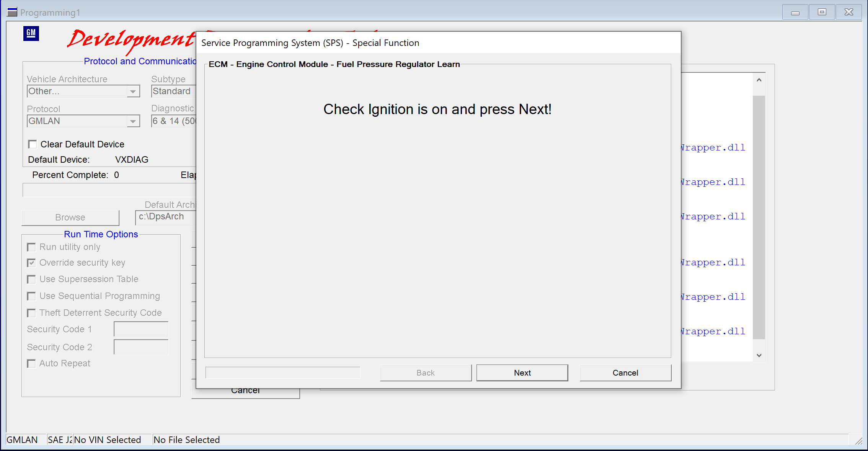Click Security Code 1 input field
The image size is (868, 451).
click(141, 329)
